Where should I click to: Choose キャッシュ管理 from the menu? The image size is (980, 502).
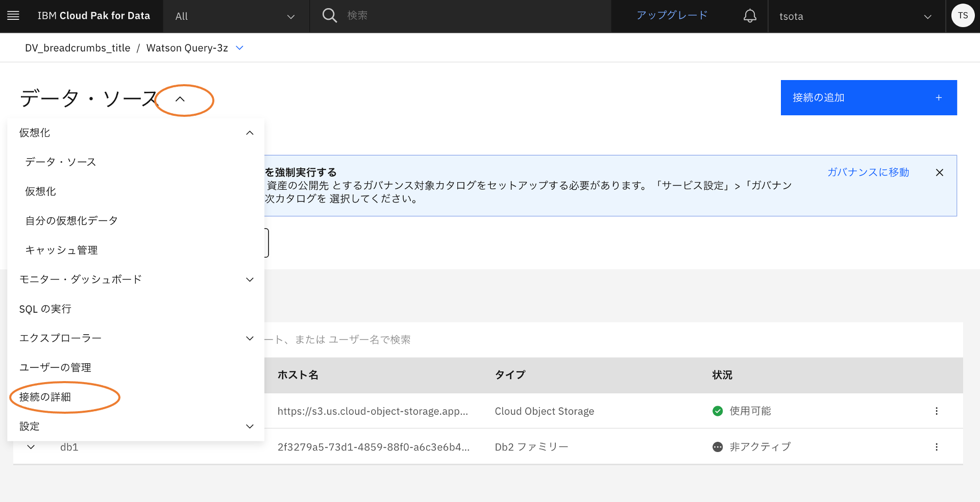point(62,250)
